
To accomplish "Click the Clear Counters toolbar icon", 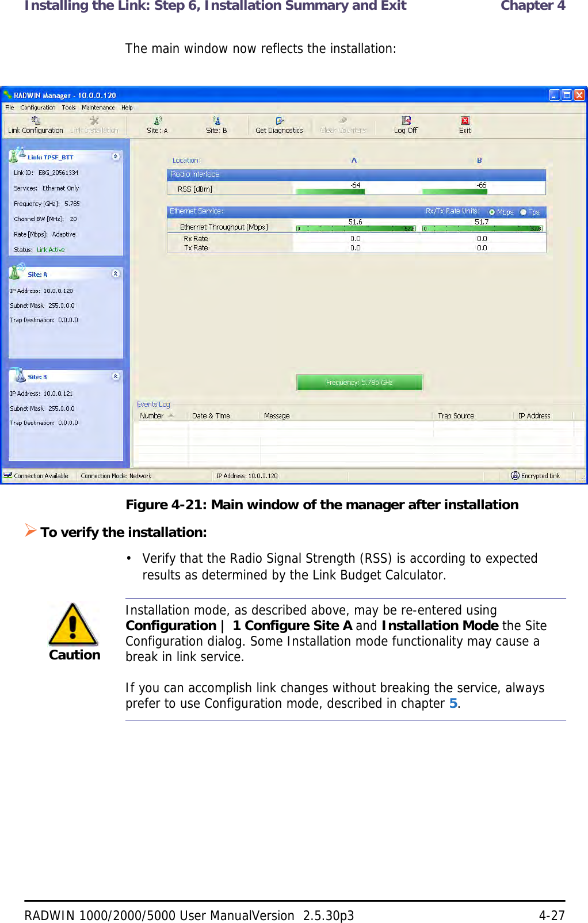I will [343, 120].
